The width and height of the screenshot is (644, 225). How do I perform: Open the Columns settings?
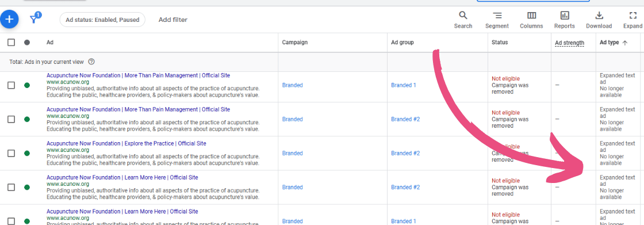(531, 20)
